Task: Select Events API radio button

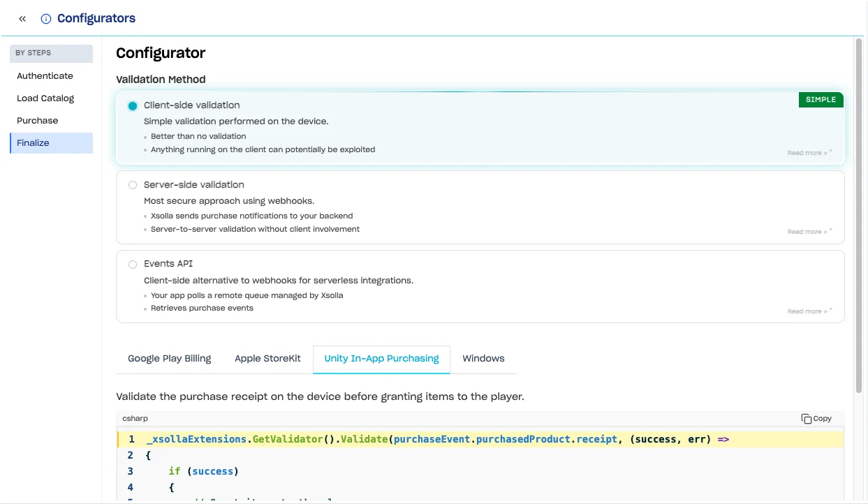Action: click(133, 265)
